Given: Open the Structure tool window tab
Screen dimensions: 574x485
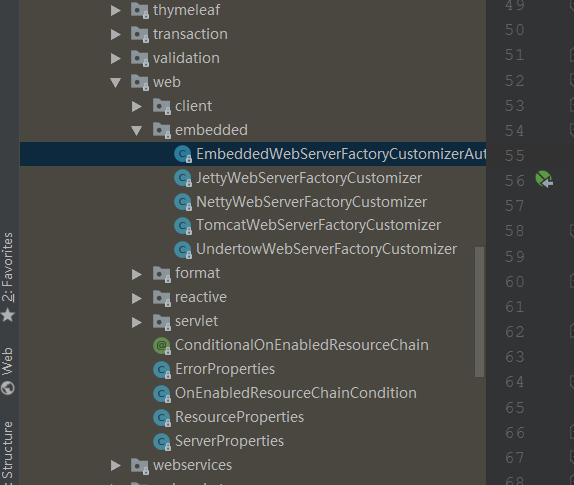Looking at the screenshot, I should pyautogui.click(x=8, y=453).
